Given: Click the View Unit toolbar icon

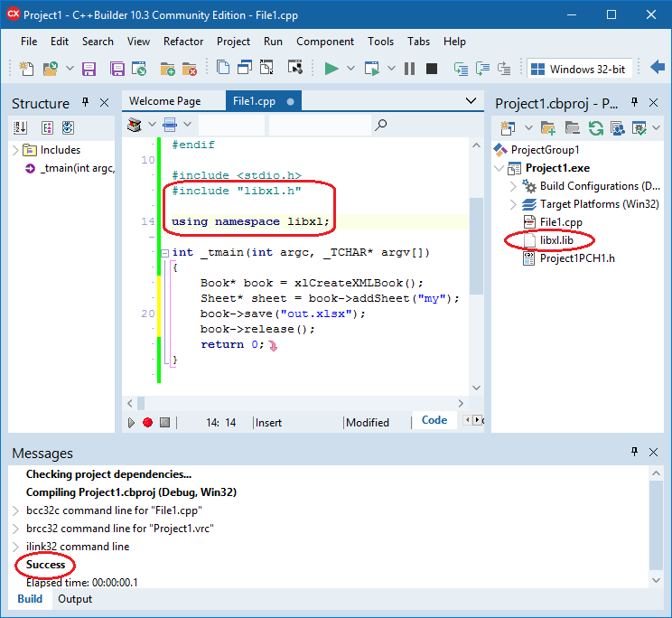Looking at the screenshot, I should click(x=223, y=68).
